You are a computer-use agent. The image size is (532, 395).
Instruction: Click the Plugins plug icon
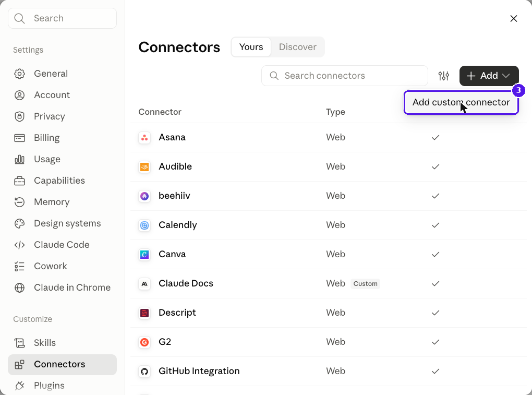point(20,386)
